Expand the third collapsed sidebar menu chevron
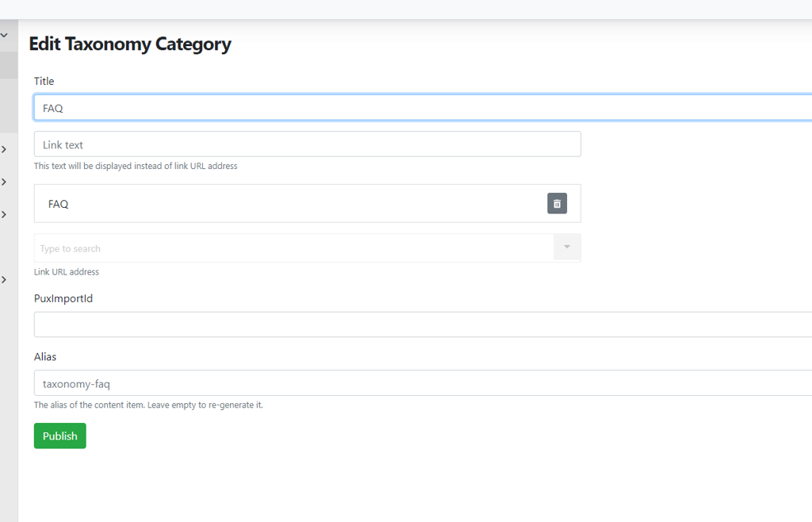Screen dimensions: 812x522 [4, 215]
